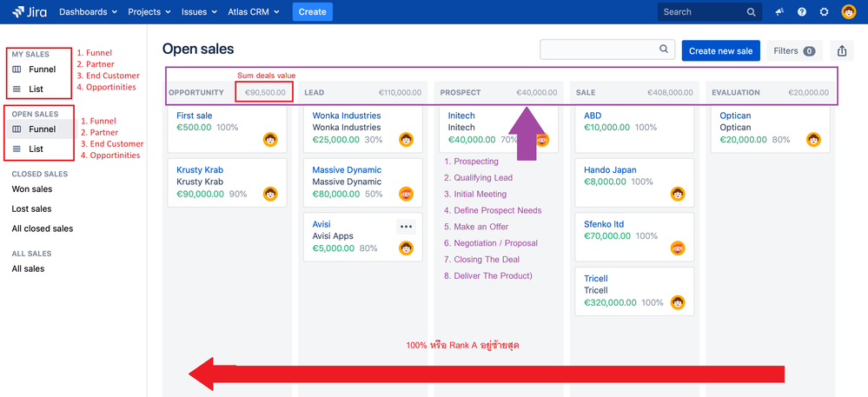
Task: Click the LEAD column header
Action: 315,92
